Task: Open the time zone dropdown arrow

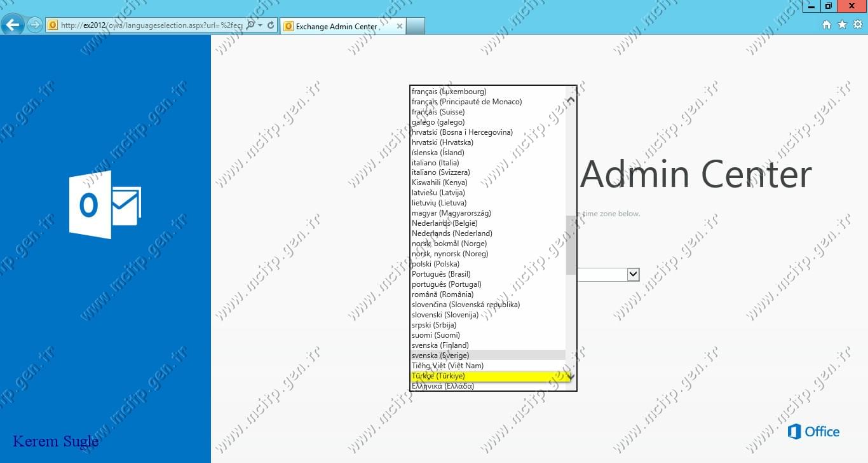Action: pos(633,274)
